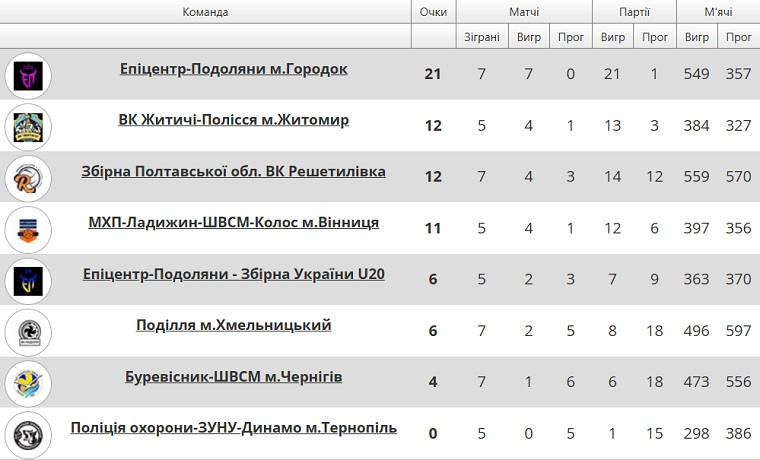This screenshot has height=460, width=760.
Task: Click the Епіцентр-Подоляни U20 team logo
Action: click(x=28, y=282)
